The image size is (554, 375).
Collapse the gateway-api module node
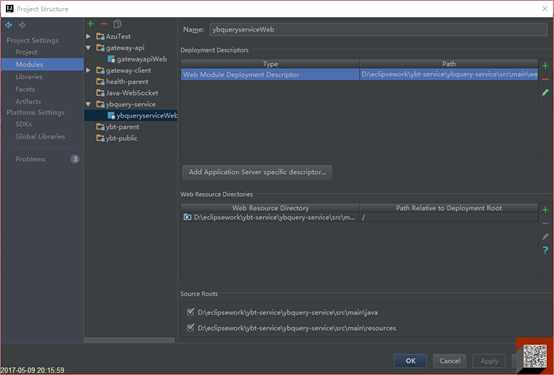point(88,48)
